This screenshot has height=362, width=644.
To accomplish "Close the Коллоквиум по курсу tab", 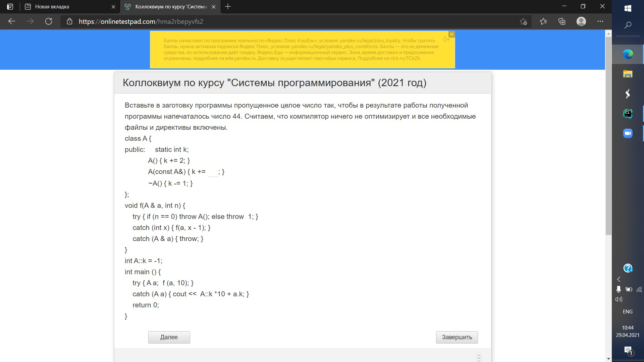I will pos(214,7).
